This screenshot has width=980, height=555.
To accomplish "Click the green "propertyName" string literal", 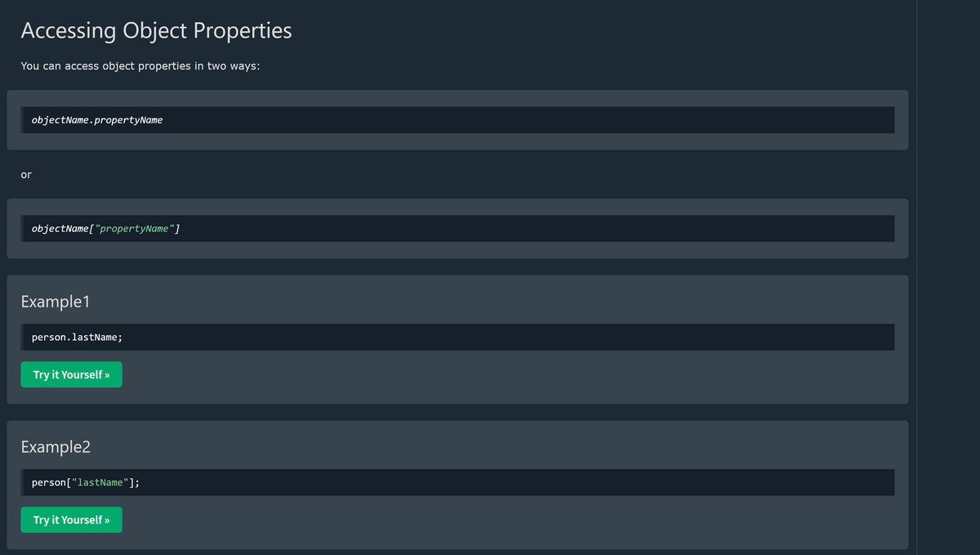I will [135, 228].
